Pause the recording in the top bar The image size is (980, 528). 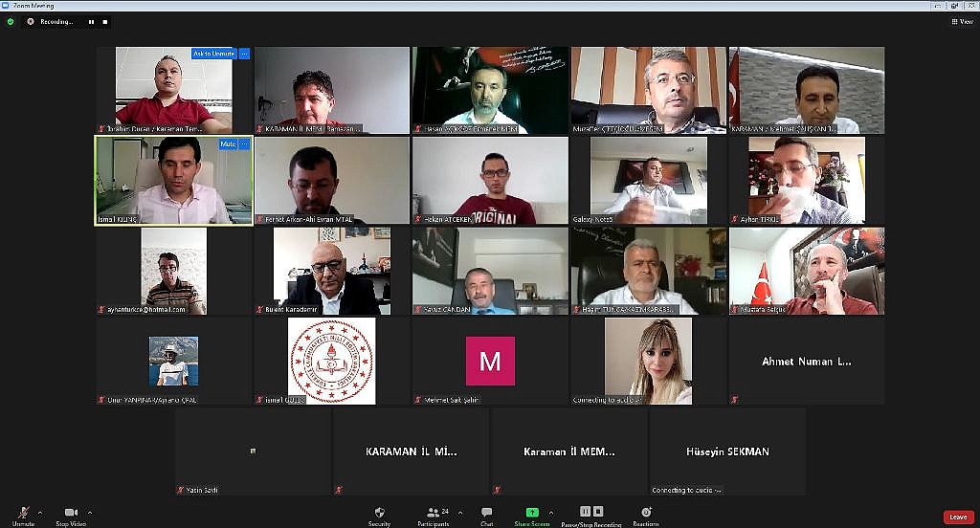91,22
